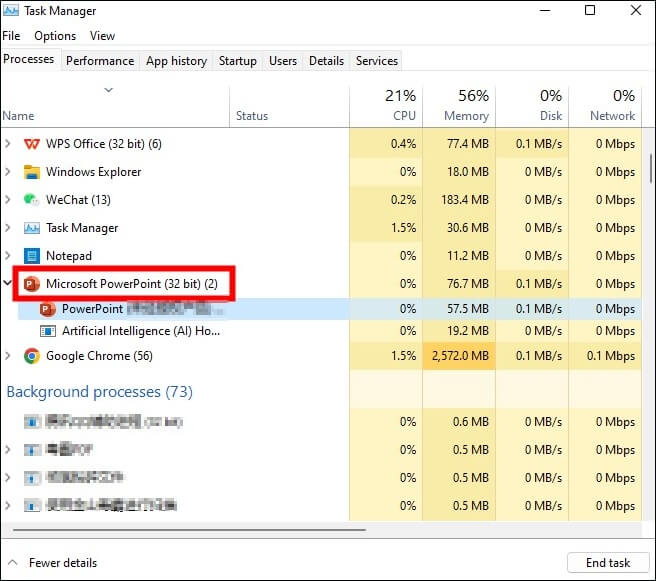
Task: Open the File menu
Action: [x=11, y=36]
